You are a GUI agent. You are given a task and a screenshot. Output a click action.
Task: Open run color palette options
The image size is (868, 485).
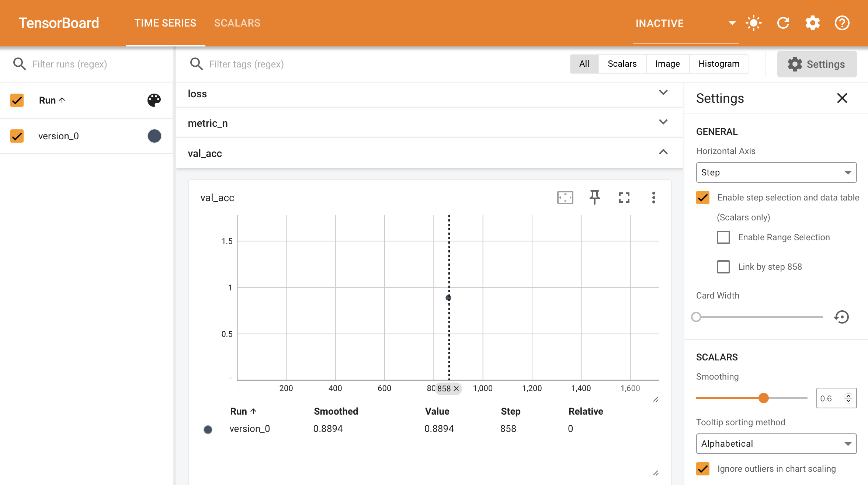pos(154,100)
